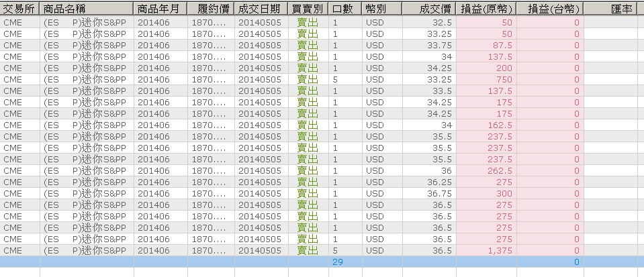Image resolution: width=644 pixels, height=277 pixels.
Task: Sort by the 買賣別 header
Action: tap(308, 9)
